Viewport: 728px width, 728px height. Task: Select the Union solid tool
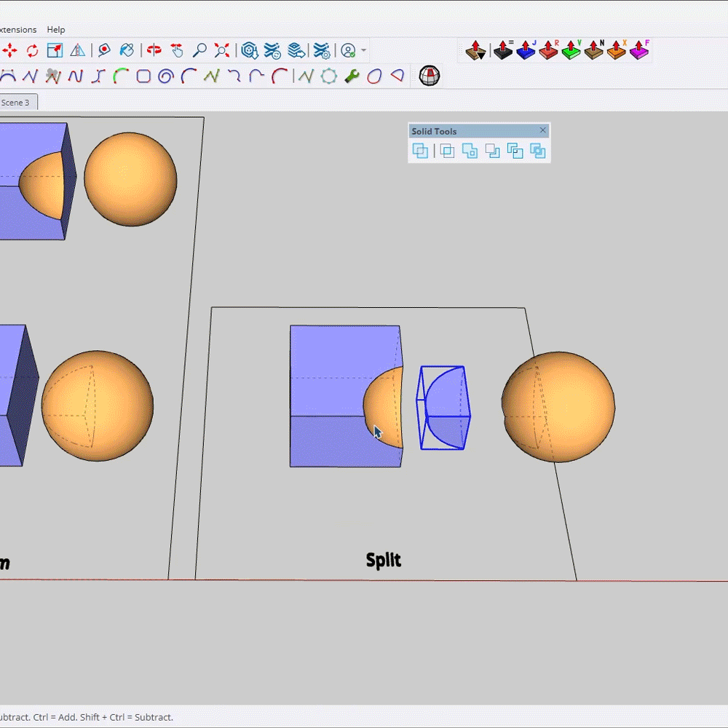[x=470, y=151]
